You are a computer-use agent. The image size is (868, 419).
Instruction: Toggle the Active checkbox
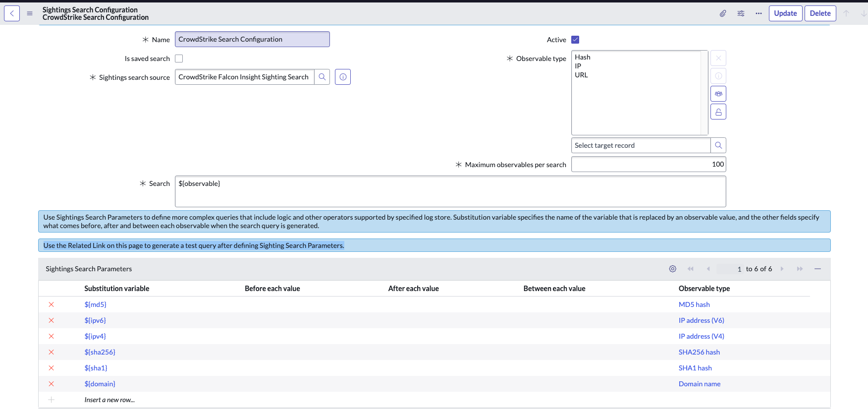point(575,40)
